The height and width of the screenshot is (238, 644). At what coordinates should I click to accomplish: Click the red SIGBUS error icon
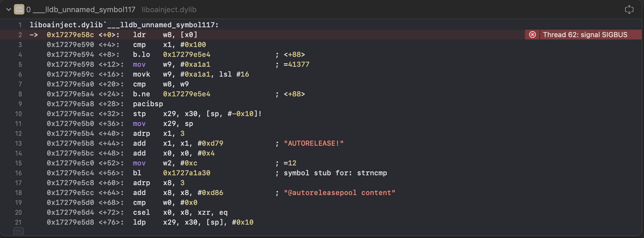point(532,35)
